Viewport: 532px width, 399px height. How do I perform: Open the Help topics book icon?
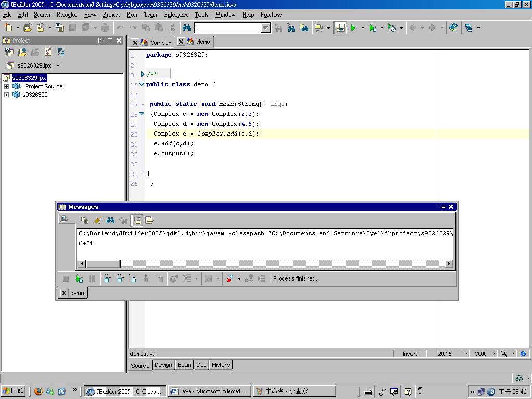point(454,28)
